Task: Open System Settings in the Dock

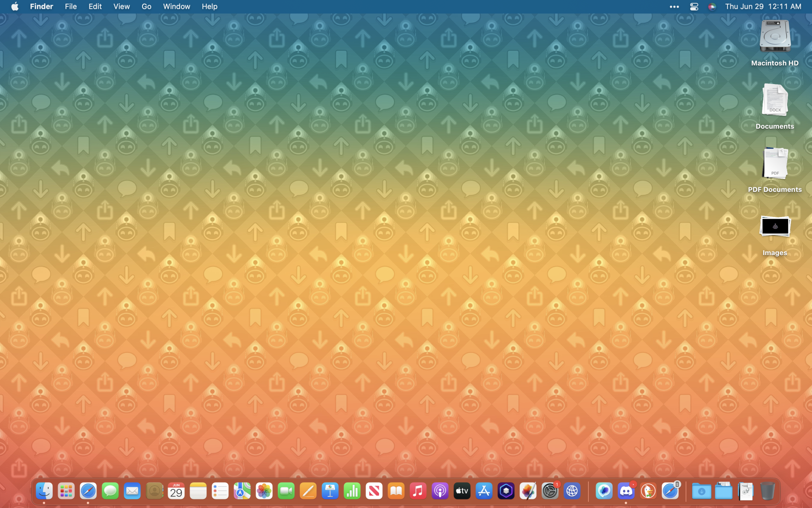Action: 550,491
